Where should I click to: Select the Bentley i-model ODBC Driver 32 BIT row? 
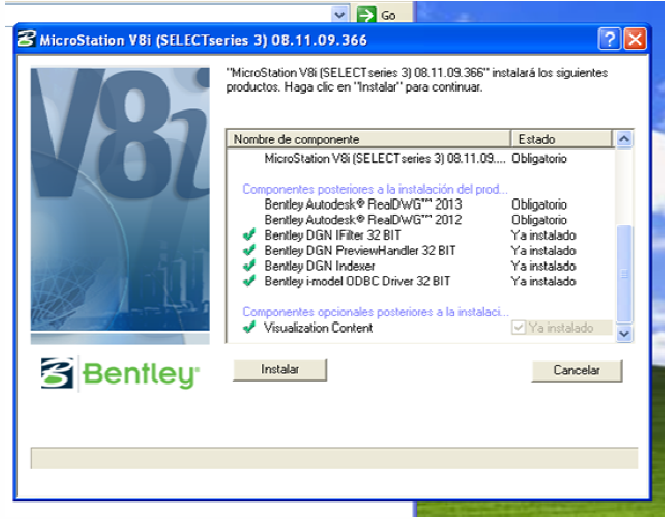pos(420,281)
